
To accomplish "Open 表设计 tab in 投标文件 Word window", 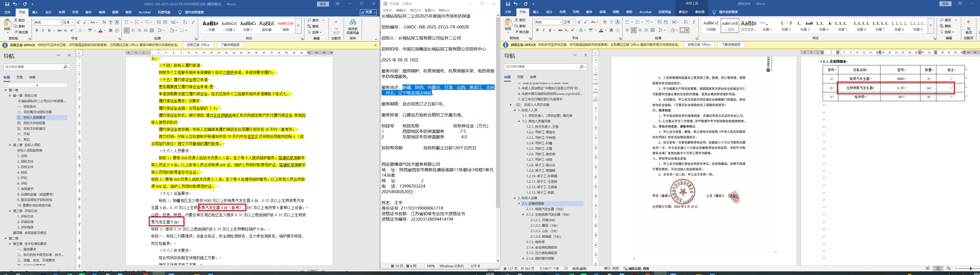I will [683, 12].
